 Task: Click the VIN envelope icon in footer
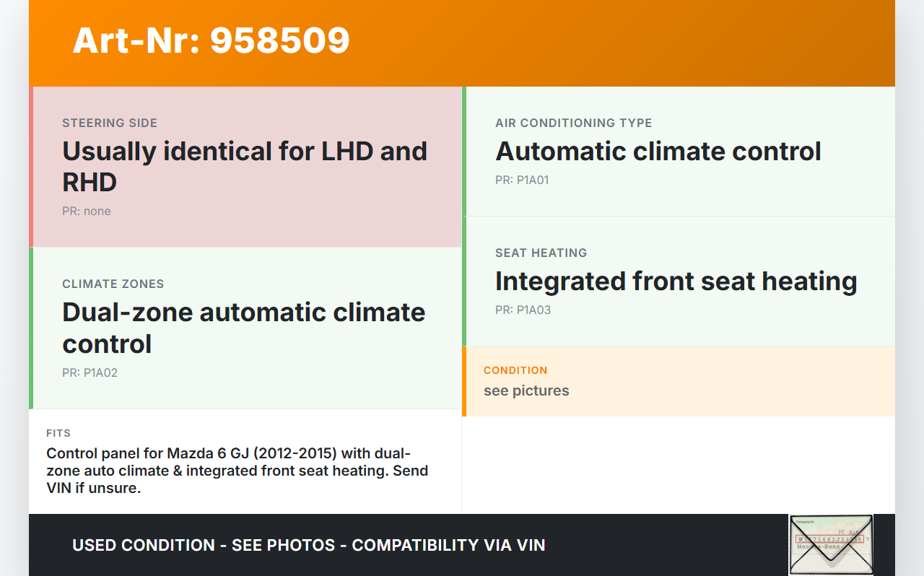pos(831,544)
